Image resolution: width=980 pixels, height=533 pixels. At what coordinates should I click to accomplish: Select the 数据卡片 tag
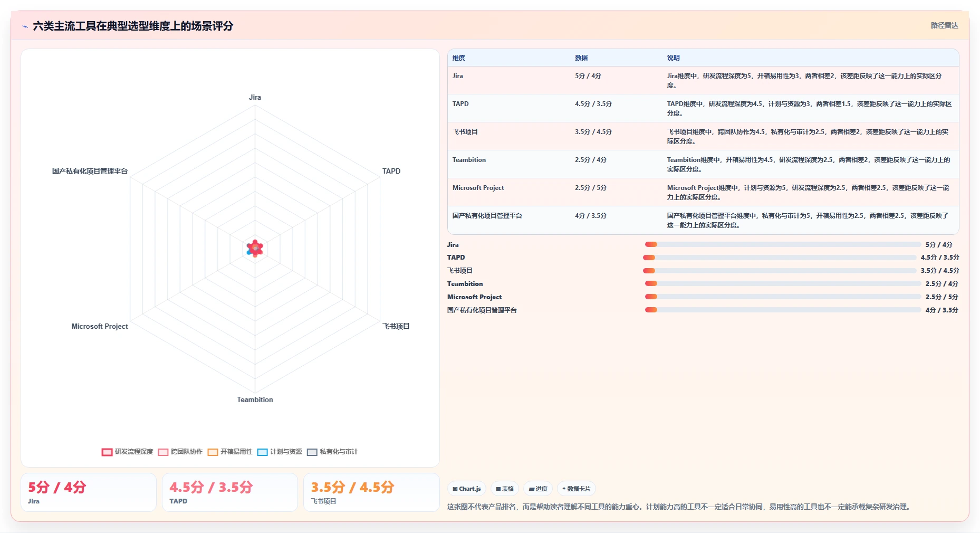pos(577,489)
